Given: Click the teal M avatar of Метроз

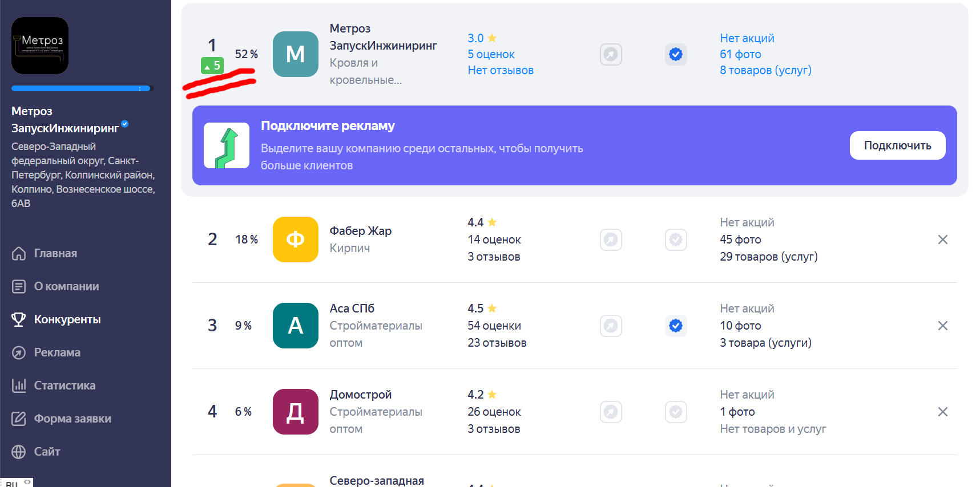Looking at the screenshot, I should (x=295, y=54).
